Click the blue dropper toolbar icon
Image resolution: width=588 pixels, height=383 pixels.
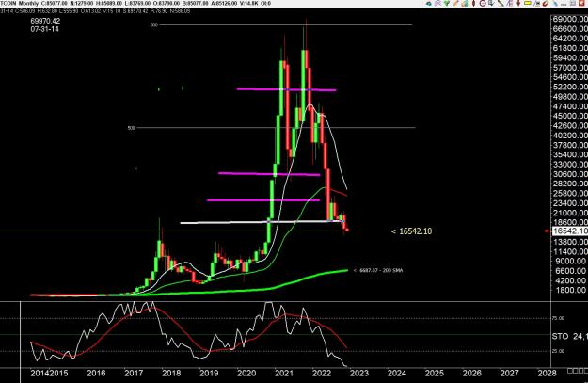(x=555, y=4)
